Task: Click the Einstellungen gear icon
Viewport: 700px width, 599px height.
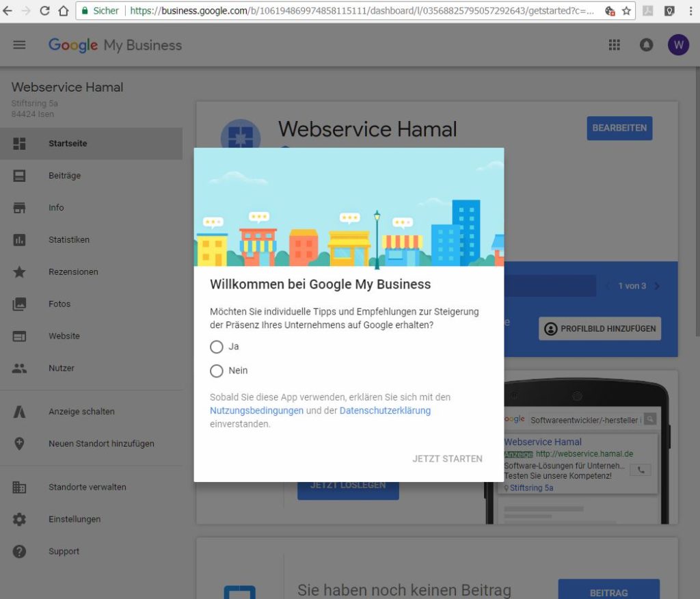Action: [x=19, y=520]
